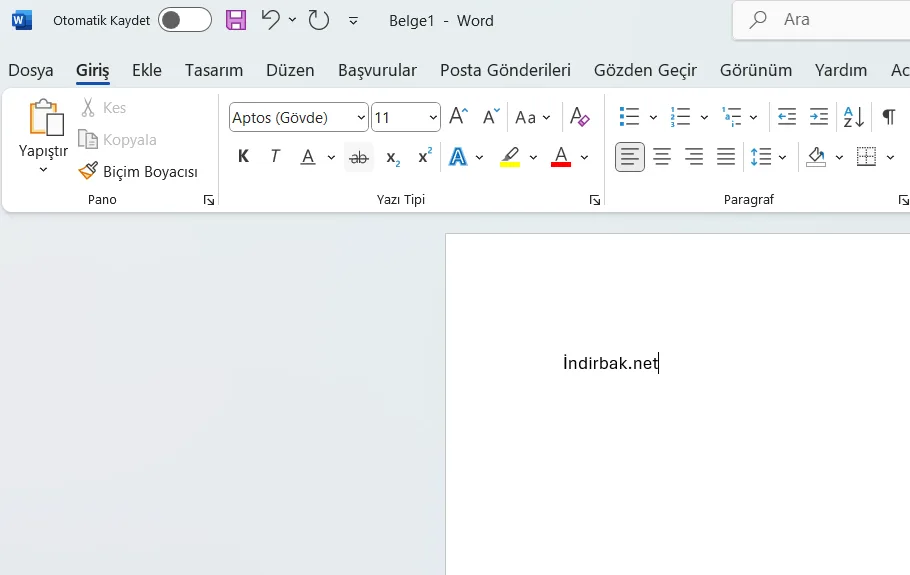Image resolution: width=910 pixels, height=575 pixels.
Task: Open the Yazı Tipi font dialog launcher
Action: click(595, 200)
